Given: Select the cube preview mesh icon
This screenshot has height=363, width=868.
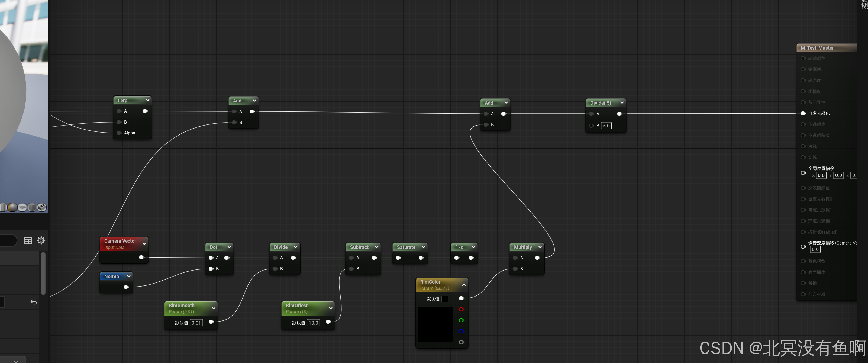Looking at the screenshot, I should coord(32,207).
